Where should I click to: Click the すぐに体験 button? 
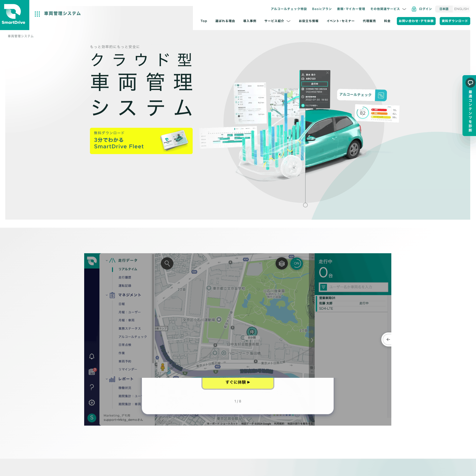pos(237,382)
